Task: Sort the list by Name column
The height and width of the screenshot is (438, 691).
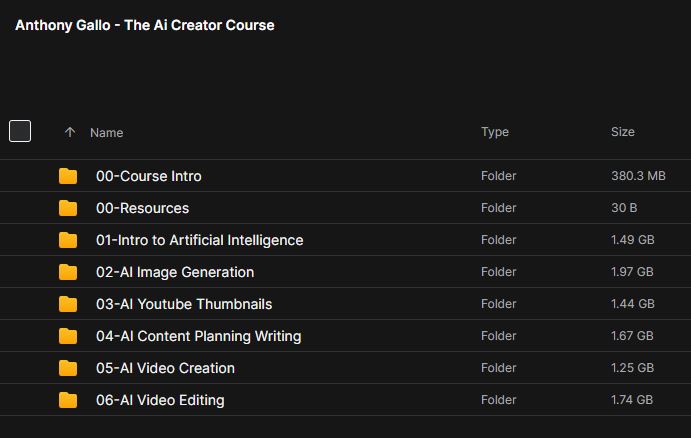Action: [x=107, y=132]
